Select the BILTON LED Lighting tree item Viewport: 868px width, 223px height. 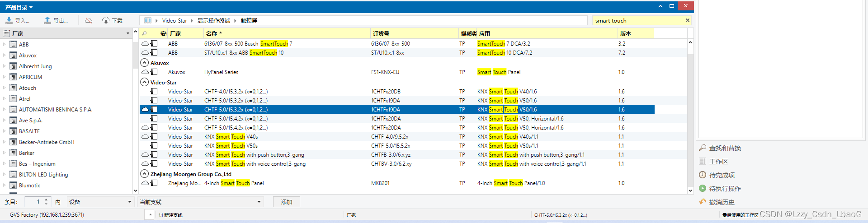tap(43, 174)
